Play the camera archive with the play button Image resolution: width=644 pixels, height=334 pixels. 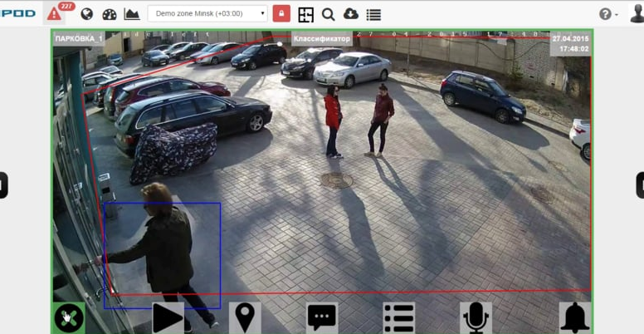click(x=168, y=318)
